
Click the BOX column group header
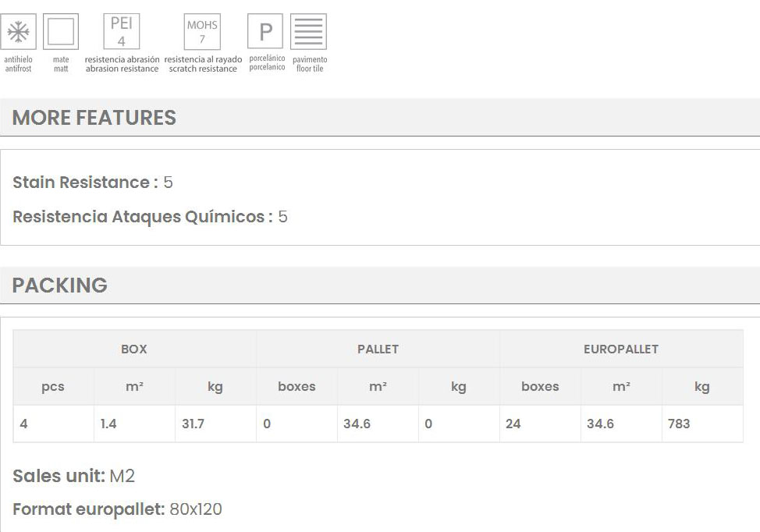134,349
